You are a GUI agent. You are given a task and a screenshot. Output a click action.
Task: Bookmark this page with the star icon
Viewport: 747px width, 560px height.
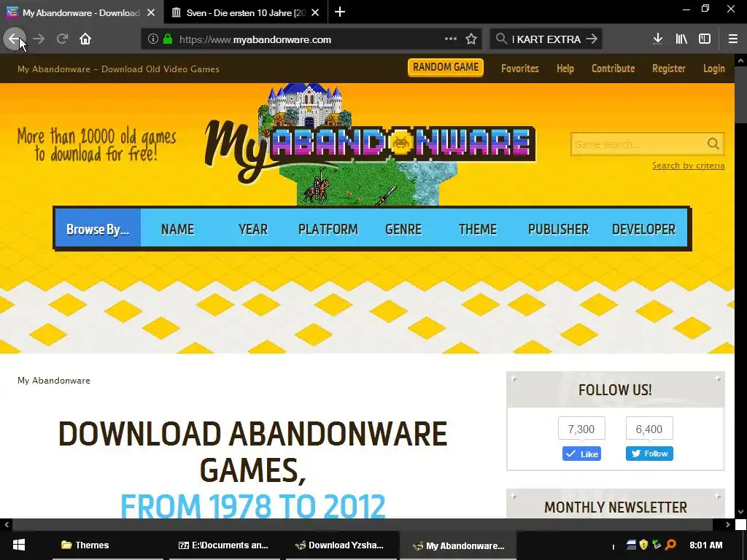click(x=471, y=39)
